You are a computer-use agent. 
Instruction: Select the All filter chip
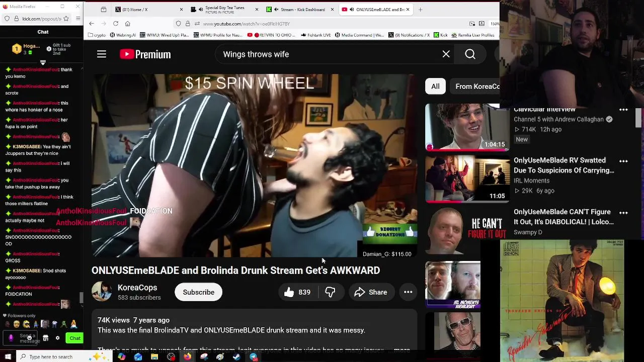[435, 86]
